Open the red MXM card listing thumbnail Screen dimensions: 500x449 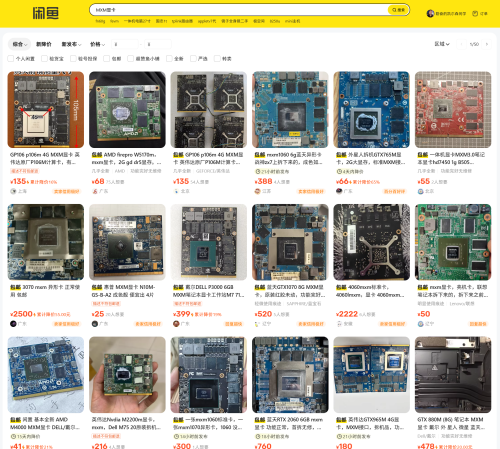click(453, 110)
